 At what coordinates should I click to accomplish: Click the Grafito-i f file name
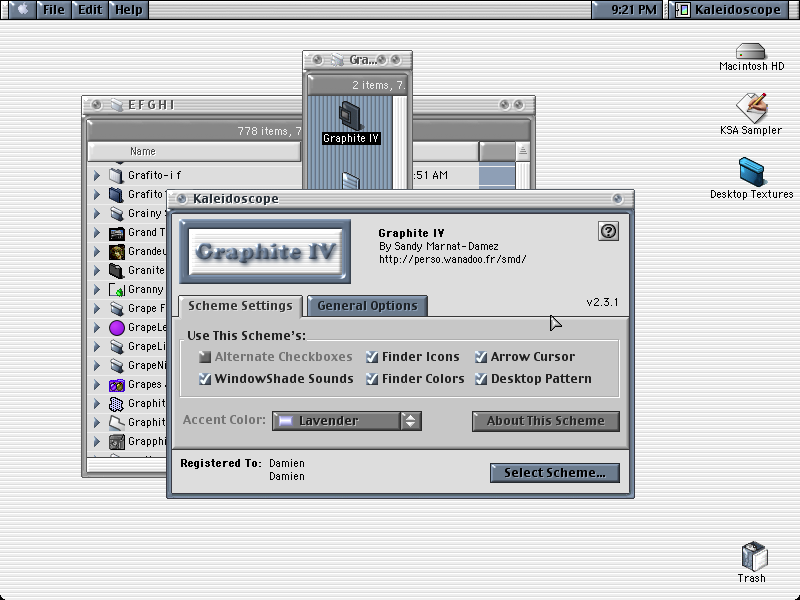(154, 176)
